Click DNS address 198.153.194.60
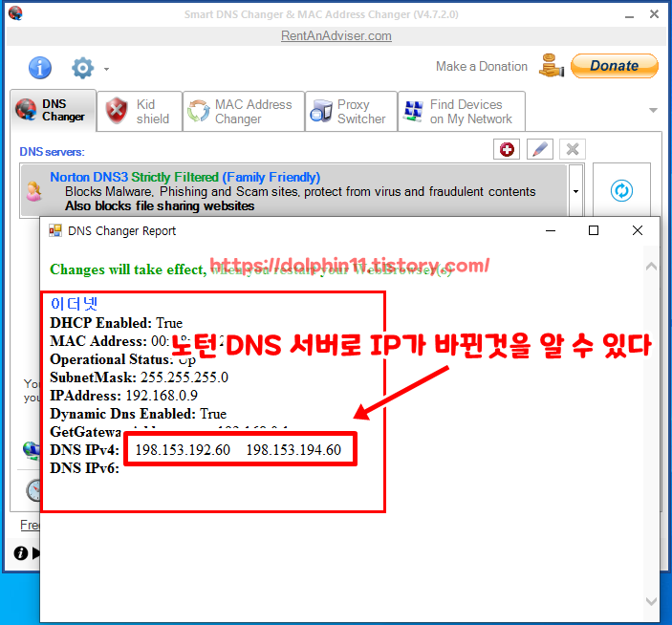The image size is (672, 625). (x=293, y=450)
